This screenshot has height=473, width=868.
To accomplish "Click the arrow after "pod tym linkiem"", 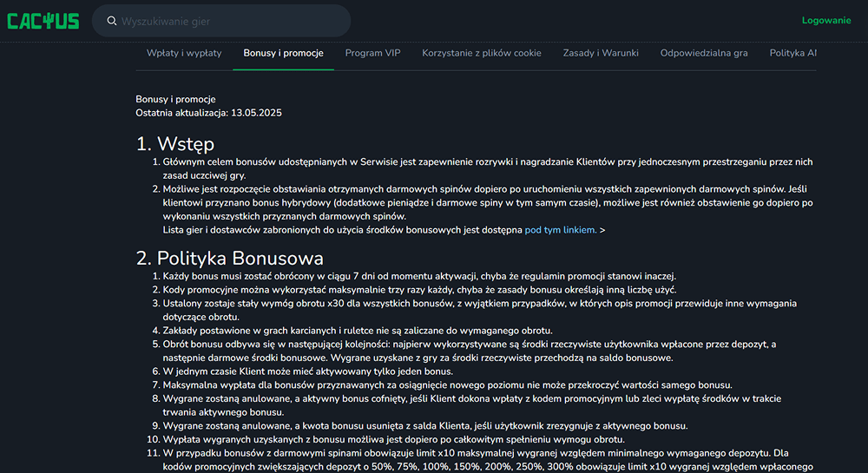I will click(x=602, y=230).
